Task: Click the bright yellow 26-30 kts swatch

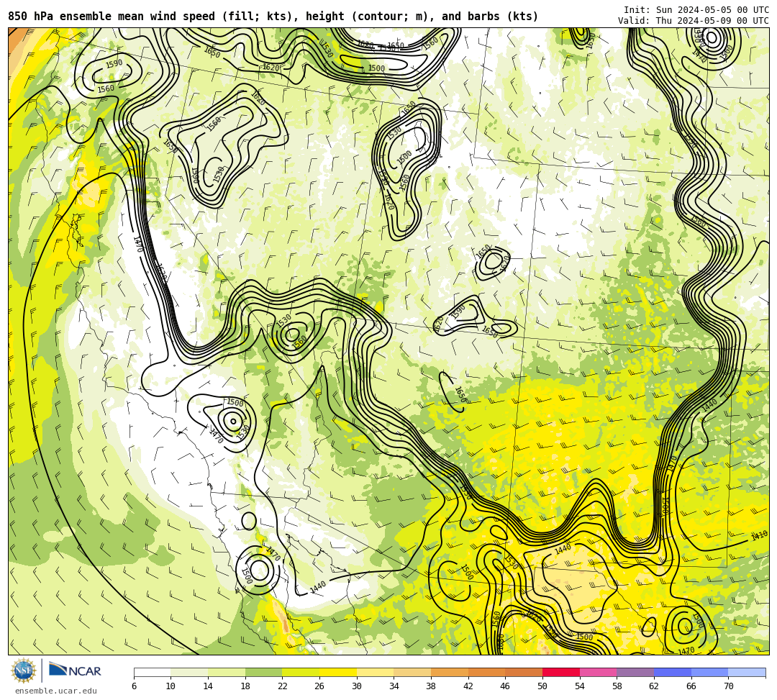Action: [x=338, y=672]
